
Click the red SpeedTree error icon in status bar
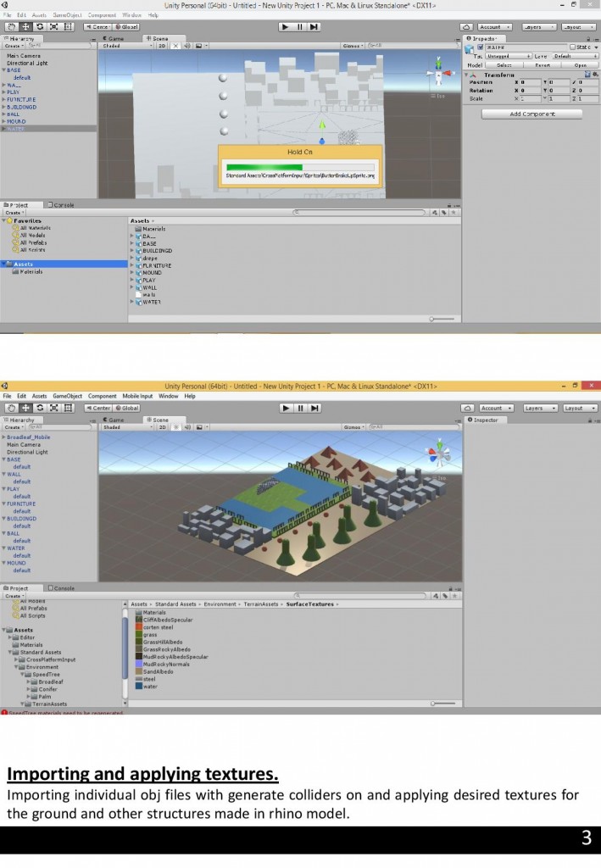pyautogui.click(x=4, y=713)
